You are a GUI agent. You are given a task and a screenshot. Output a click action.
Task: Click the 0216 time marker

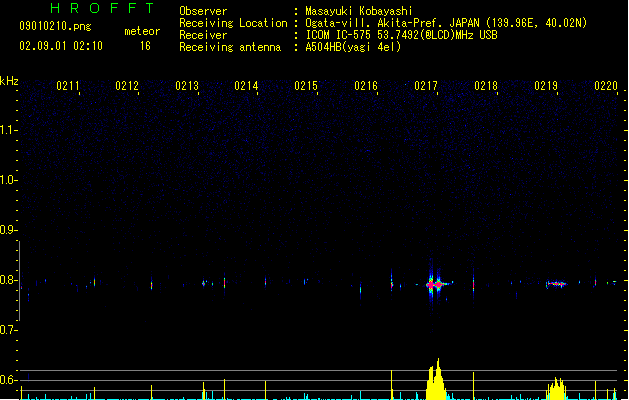(x=366, y=86)
